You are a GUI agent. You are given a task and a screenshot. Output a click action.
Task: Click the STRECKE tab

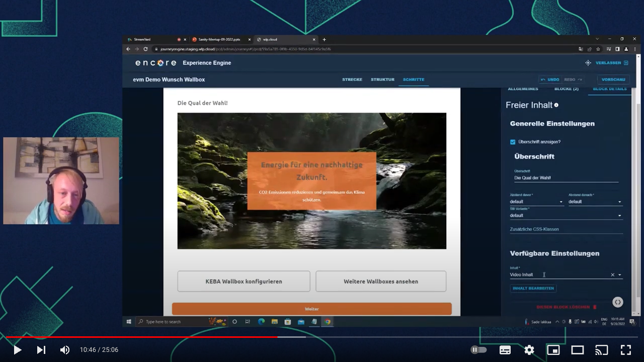pos(352,80)
